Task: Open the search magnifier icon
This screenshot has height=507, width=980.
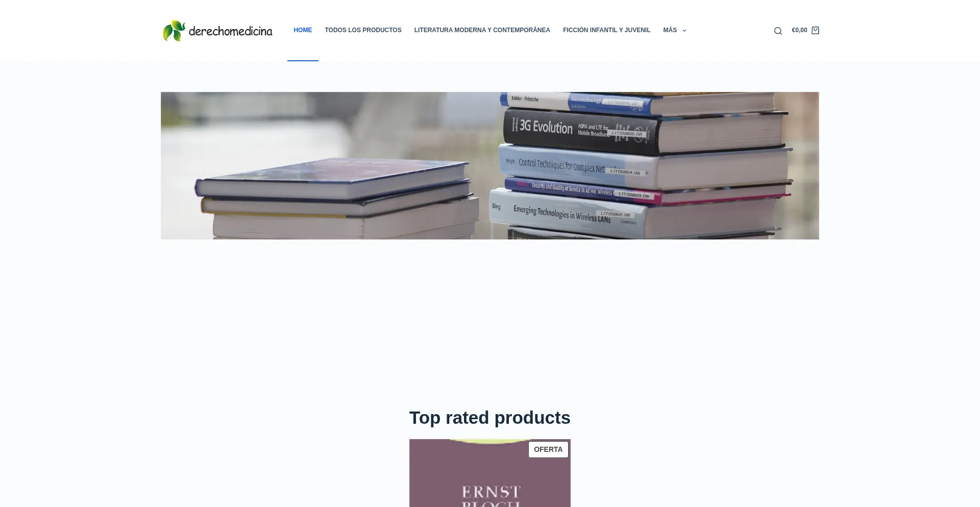Action: click(778, 31)
